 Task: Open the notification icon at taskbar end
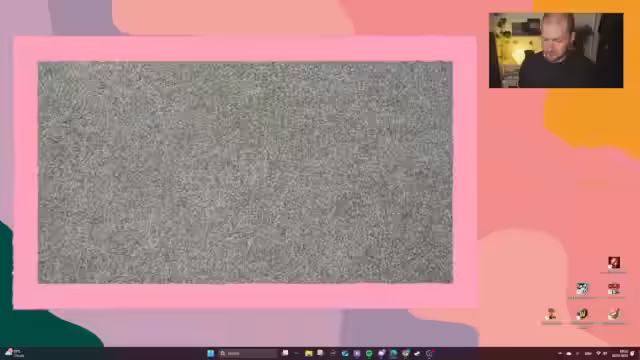633,353
